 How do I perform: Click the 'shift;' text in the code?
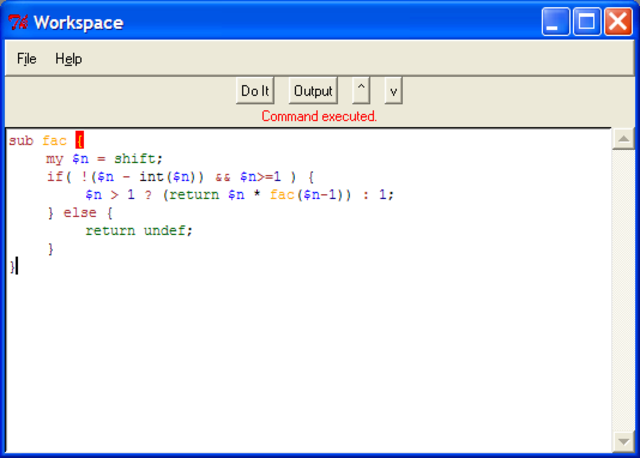(x=138, y=158)
